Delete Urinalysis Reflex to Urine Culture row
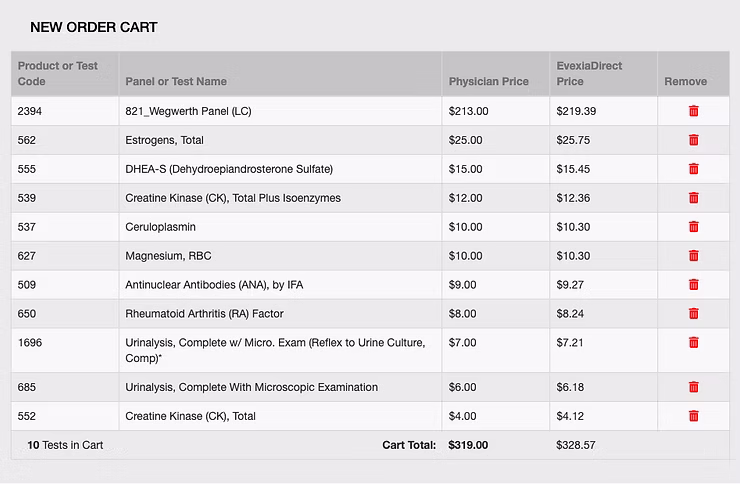Image resolution: width=740 pixels, height=484 pixels. (x=693, y=343)
